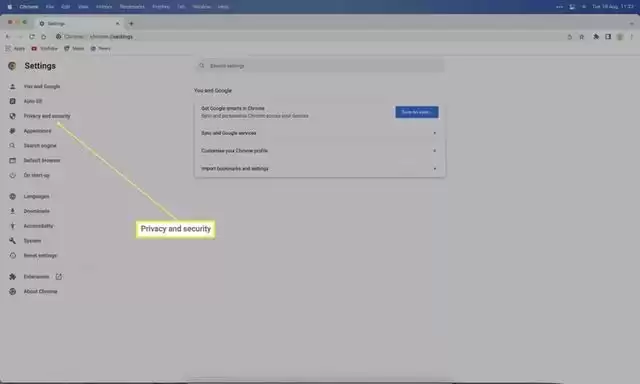Expand Customise your Chrome profile
Screen dimensions: 640x384
pyautogui.click(x=320, y=151)
